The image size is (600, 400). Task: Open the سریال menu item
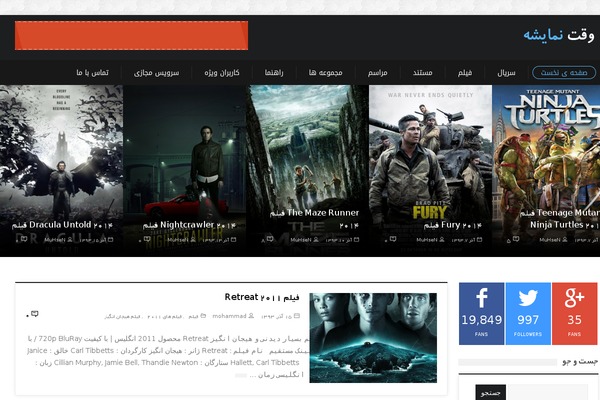click(506, 73)
